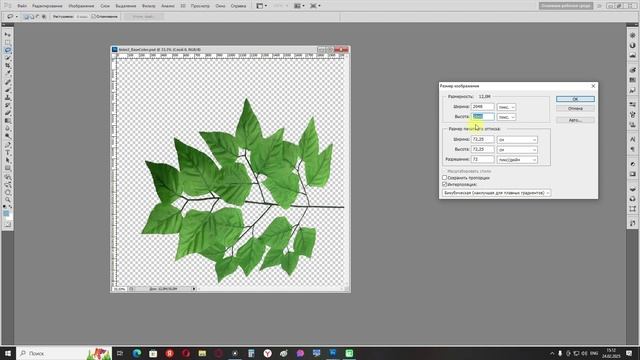Open print height unit dropdown
This screenshot has height=360, width=640.
coord(517,150)
